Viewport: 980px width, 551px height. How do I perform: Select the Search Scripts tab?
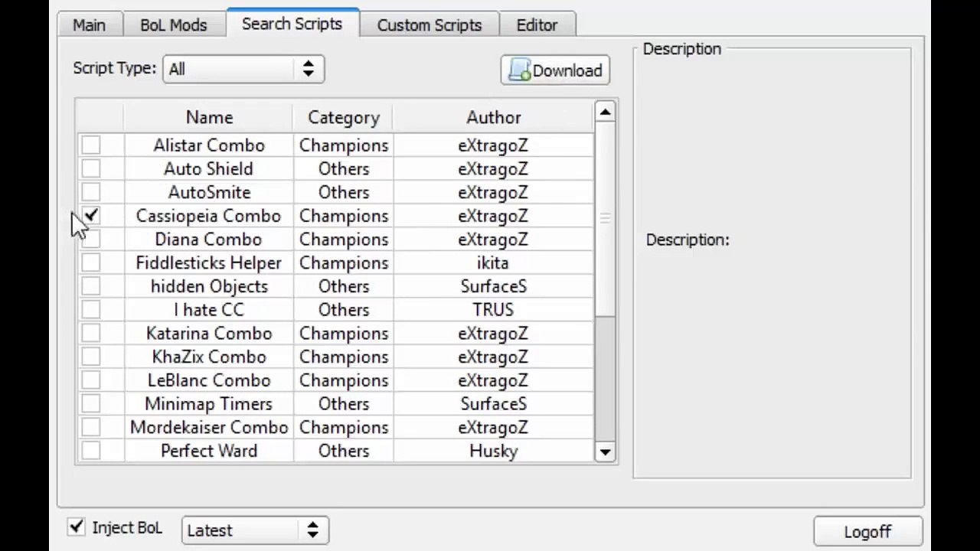point(292,23)
